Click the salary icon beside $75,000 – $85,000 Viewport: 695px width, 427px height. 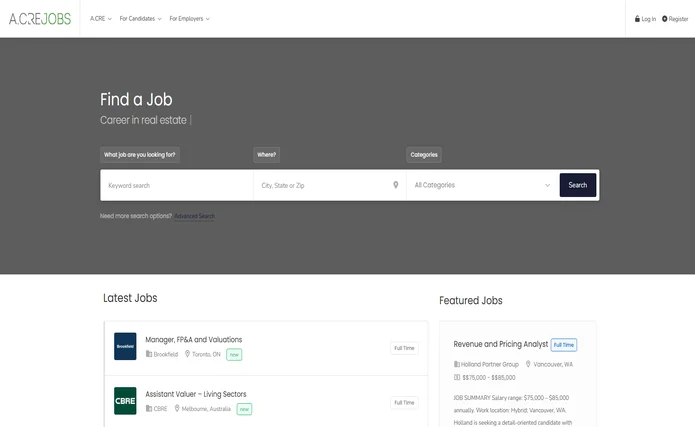pyautogui.click(x=457, y=377)
